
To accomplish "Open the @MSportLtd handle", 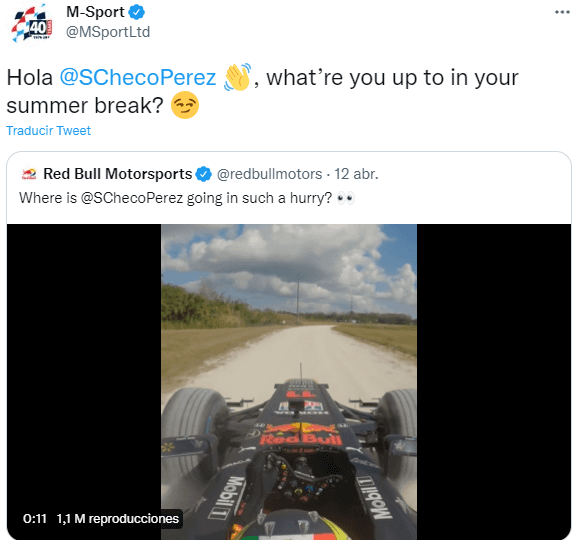I will (x=108, y=32).
